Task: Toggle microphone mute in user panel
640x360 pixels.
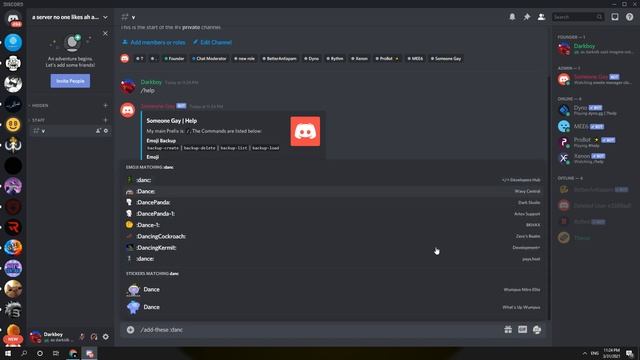Action: click(x=82, y=337)
